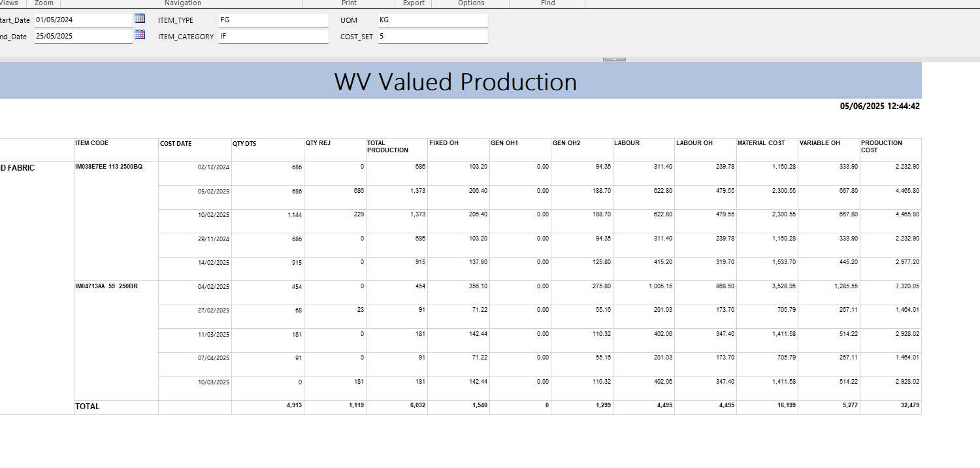980x468 pixels.
Task: Click total fixed OH value 1,540
Action: (480, 405)
